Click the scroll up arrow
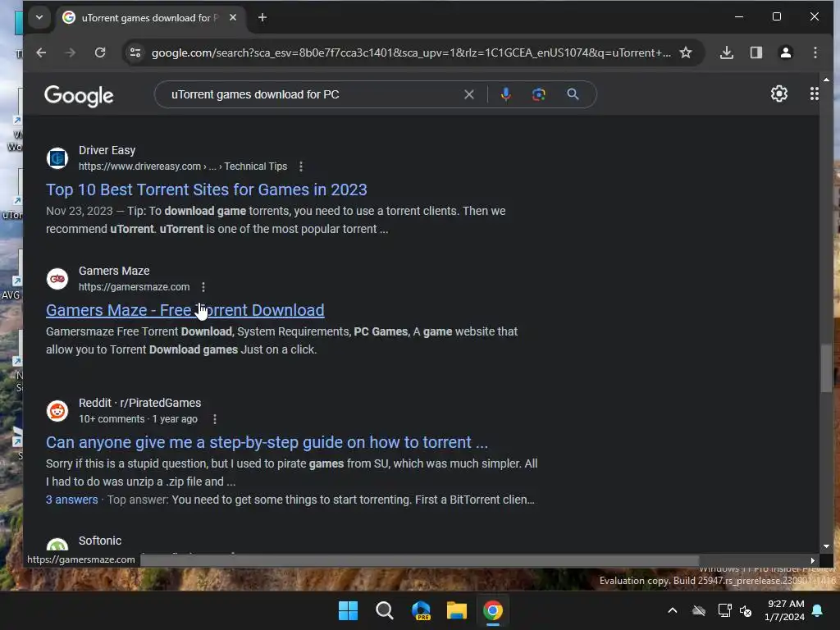The width and height of the screenshot is (840, 630). coord(826,80)
